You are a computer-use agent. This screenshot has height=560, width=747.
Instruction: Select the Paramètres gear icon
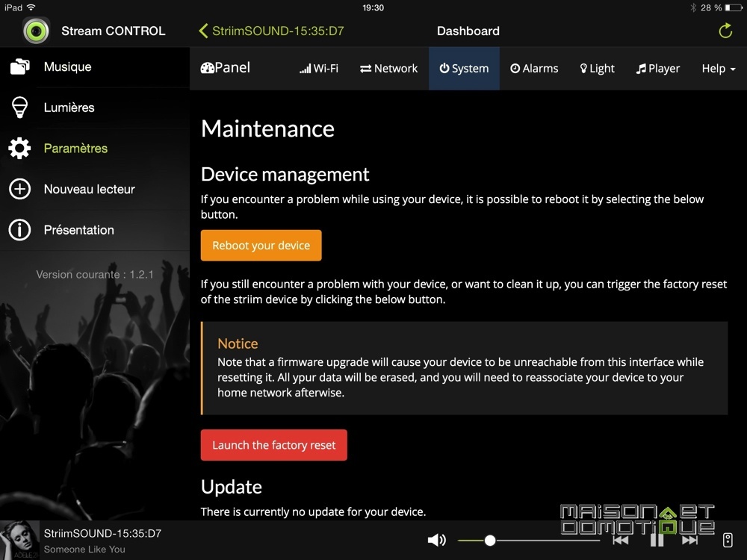pos(19,148)
